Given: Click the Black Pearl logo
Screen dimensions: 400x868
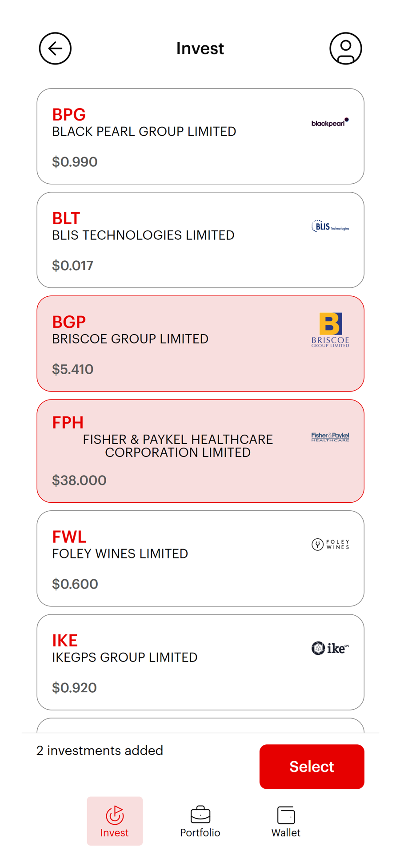Looking at the screenshot, I should click(330, 122).
